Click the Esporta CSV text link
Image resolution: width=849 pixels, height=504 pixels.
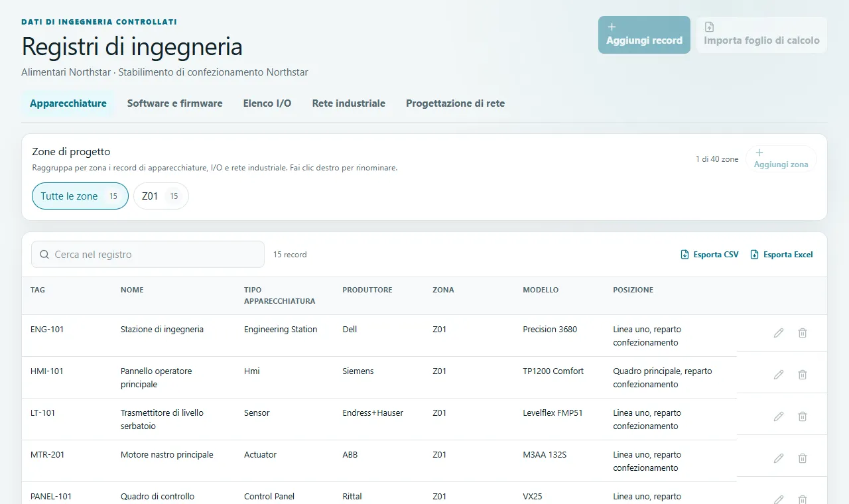coord(716,255)
